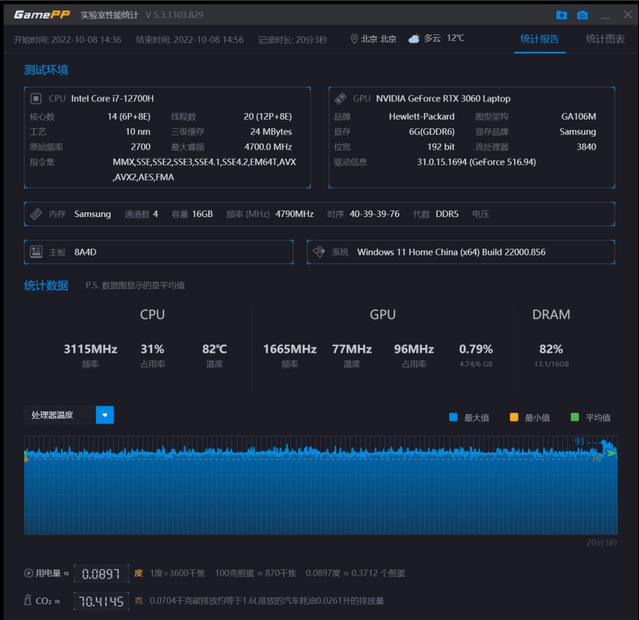Click the power usage icon beside 用电量
639x620 pixels.
tap(29, 573)
